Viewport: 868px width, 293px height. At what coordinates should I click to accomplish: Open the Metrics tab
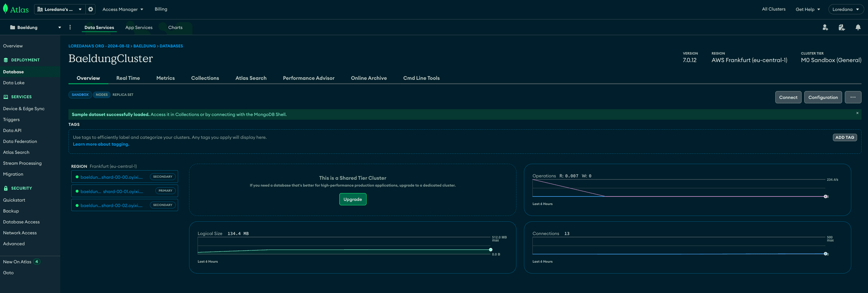click(166, 78)
